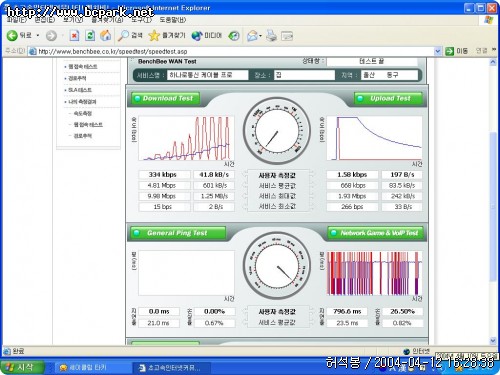Image resolution: width=500 pixels, height=375 pixels.
Task: Click the location (장소) input field
Action: click(x=304, y=75)
